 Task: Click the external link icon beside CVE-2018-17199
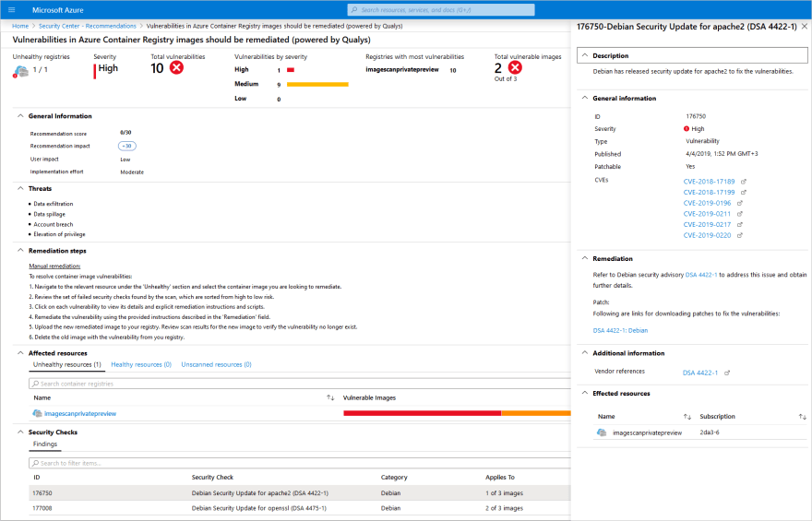pos(743,193)
